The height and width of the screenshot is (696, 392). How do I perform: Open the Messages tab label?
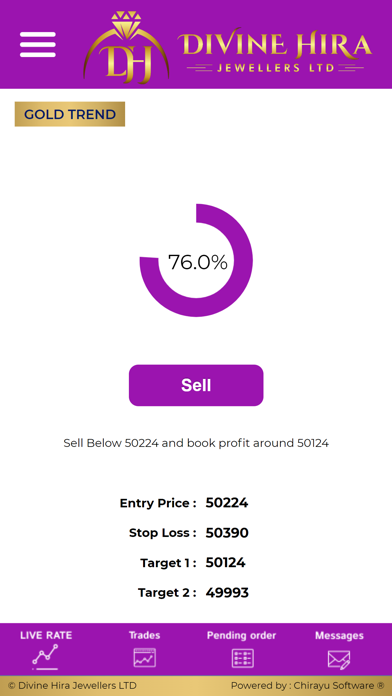click(339, 635)
